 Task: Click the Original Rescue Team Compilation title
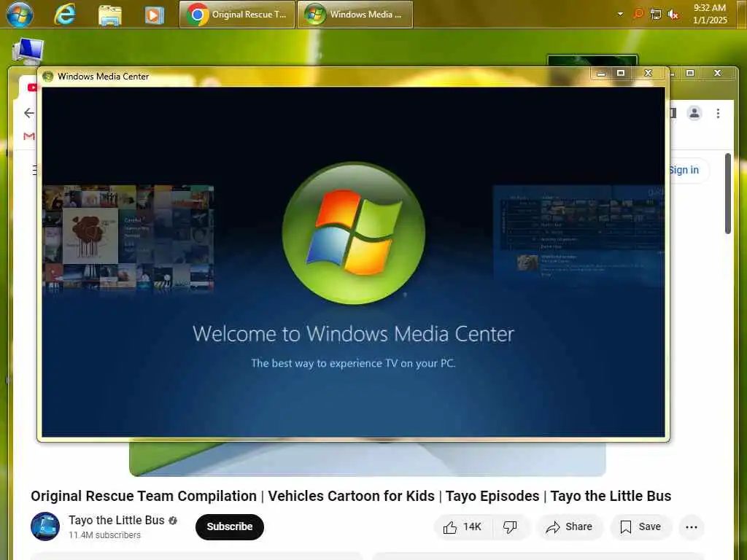[351, 496]
